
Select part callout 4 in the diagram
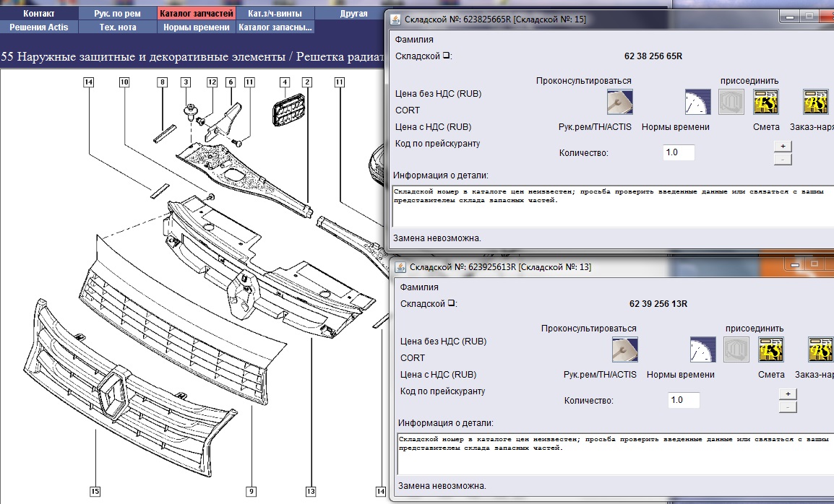pyautogui.click(x=285, y=82)
